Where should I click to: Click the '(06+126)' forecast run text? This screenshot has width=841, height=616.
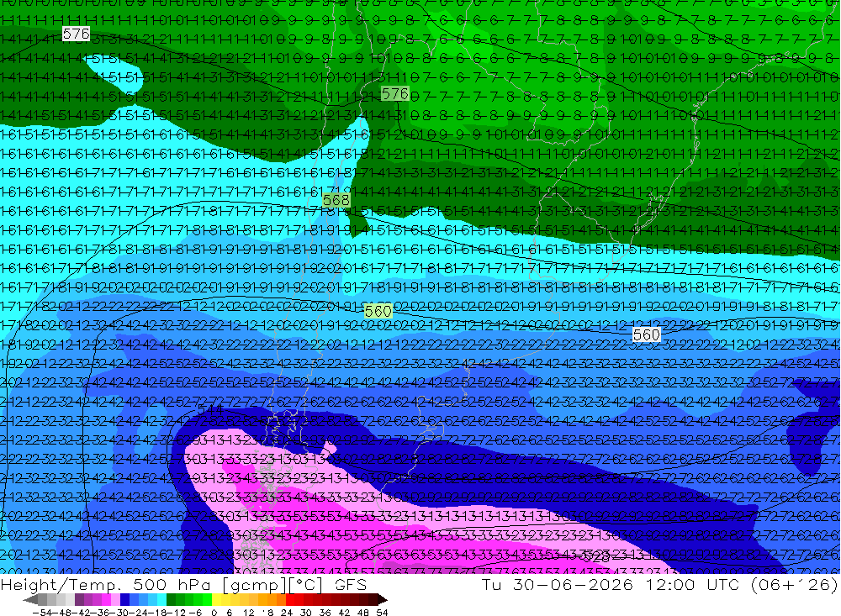click(x=795, y=584)
